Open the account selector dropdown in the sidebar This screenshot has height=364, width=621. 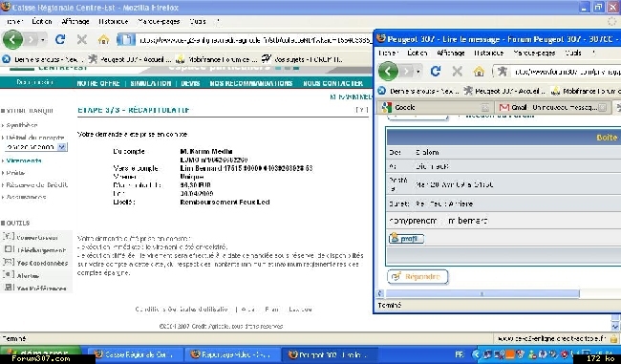(x=62, y=147)
